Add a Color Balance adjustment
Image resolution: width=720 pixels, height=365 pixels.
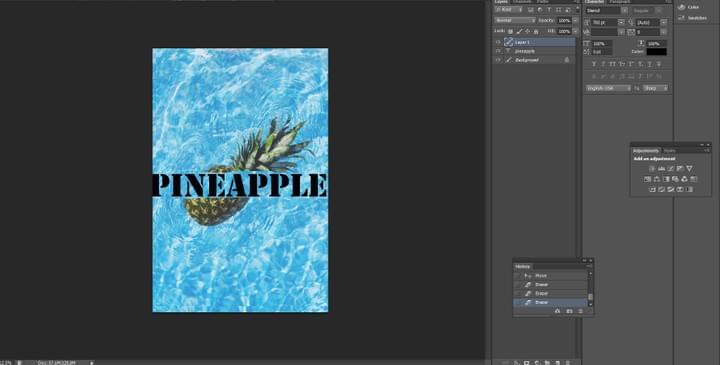pos(657,179)
